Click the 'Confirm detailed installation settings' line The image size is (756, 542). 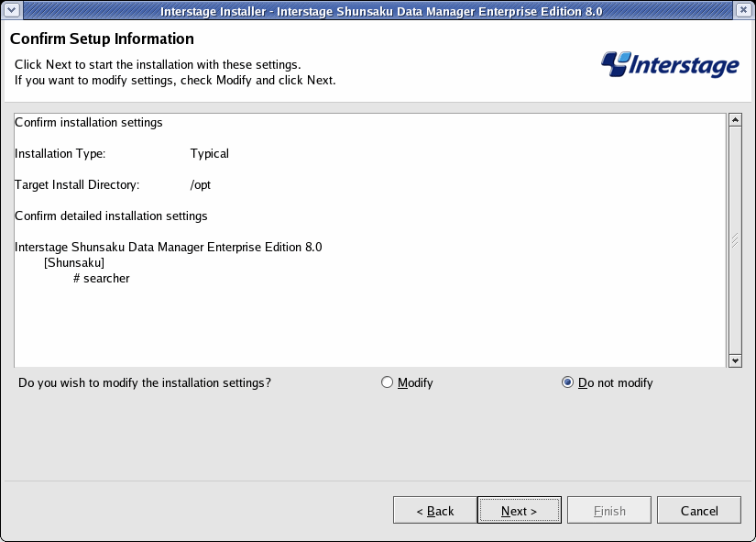(x=111, y=216)
